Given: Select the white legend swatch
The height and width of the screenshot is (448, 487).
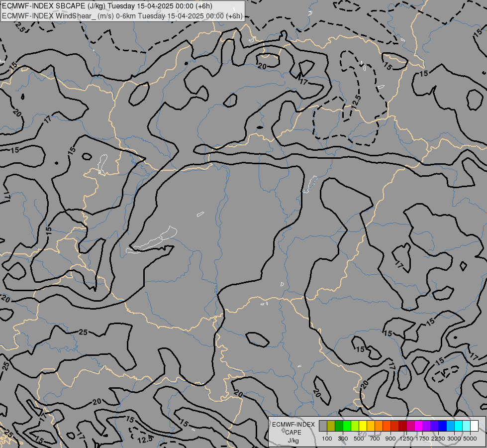Looking at the screenshot, I should 474,426.
